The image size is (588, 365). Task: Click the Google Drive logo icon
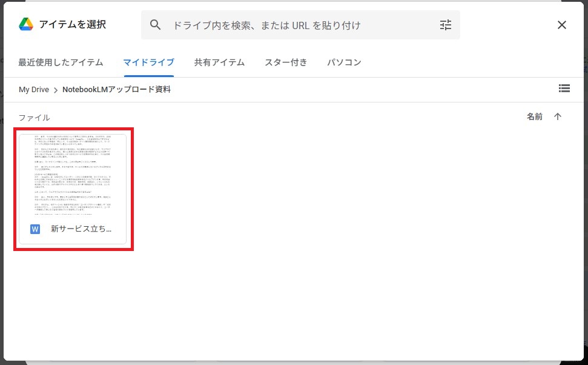point(27,24)
